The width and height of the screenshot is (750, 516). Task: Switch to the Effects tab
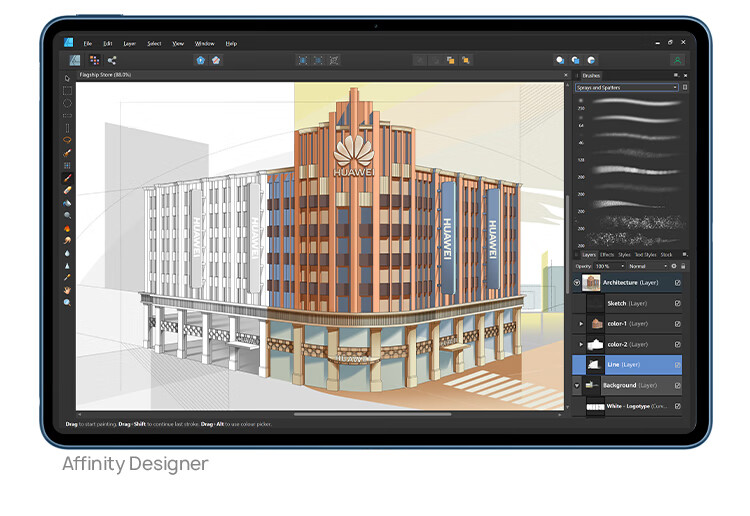coord(607,255)
